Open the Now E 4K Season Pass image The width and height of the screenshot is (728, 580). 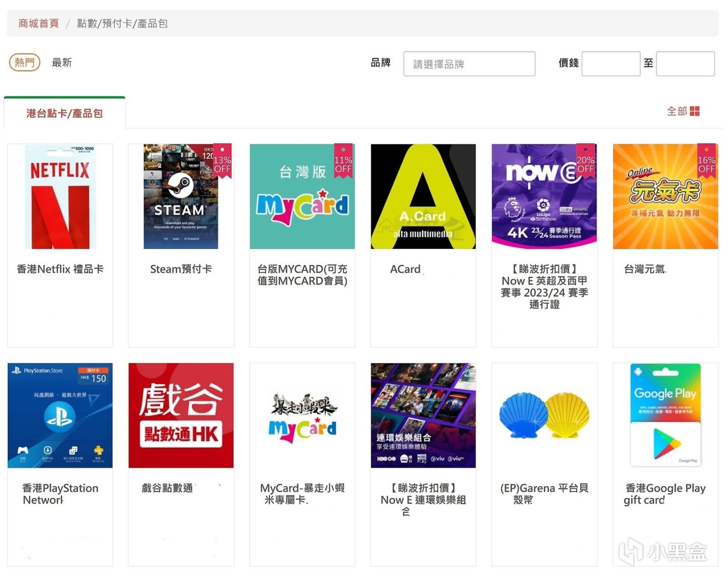click(545, 197)
